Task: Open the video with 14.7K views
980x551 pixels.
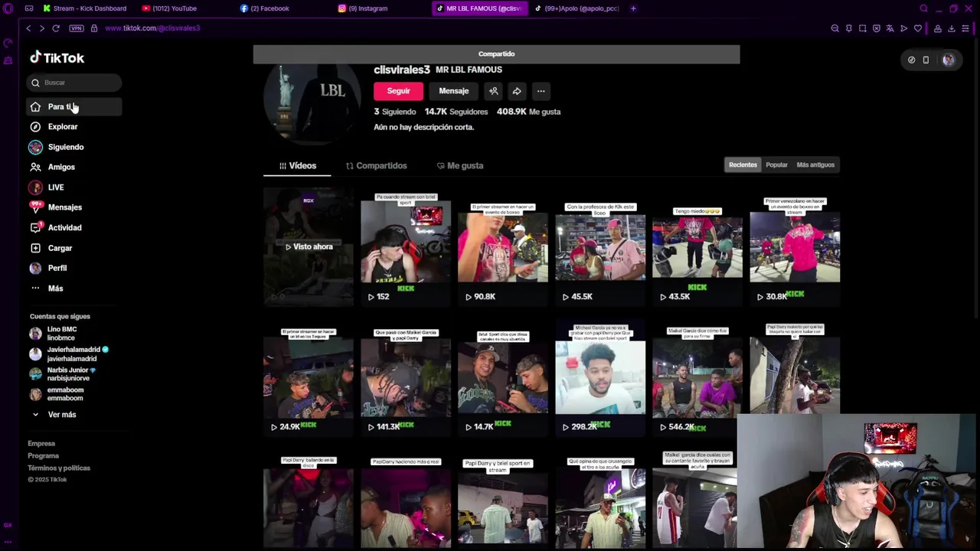Action: click(503, 377)
